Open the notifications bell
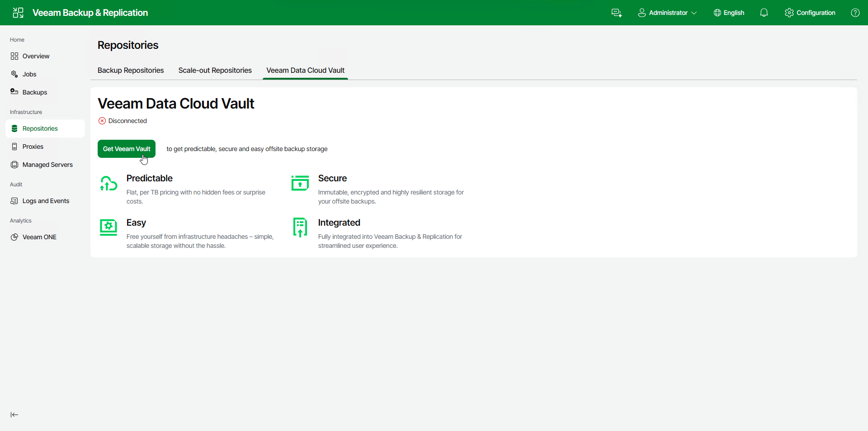The height and width of the screenshot is (431, 868). coord(764,13)
